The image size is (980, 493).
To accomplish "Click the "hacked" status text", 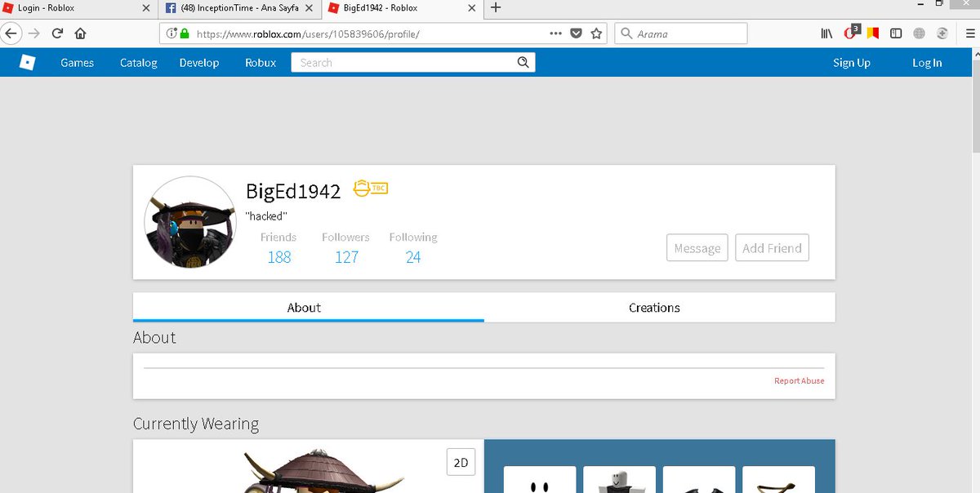I will (x=266, y=216).
